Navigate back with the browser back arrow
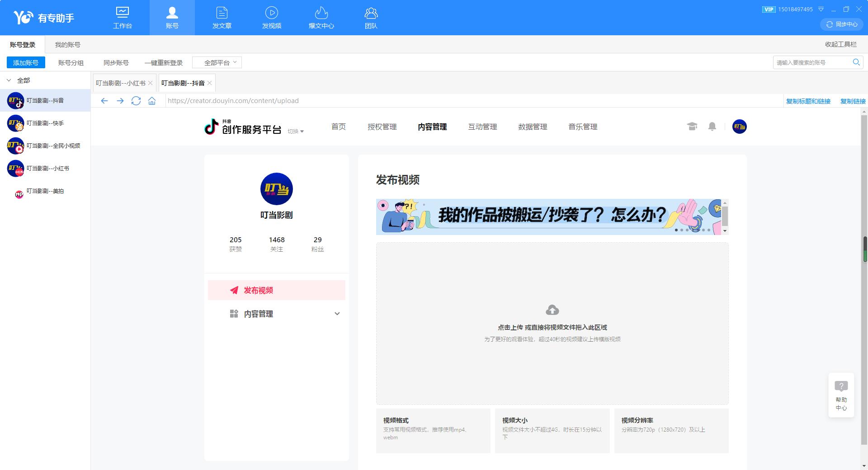Image resolution: width=868 pixels, height=470 pixels. (x=104, y=101)
